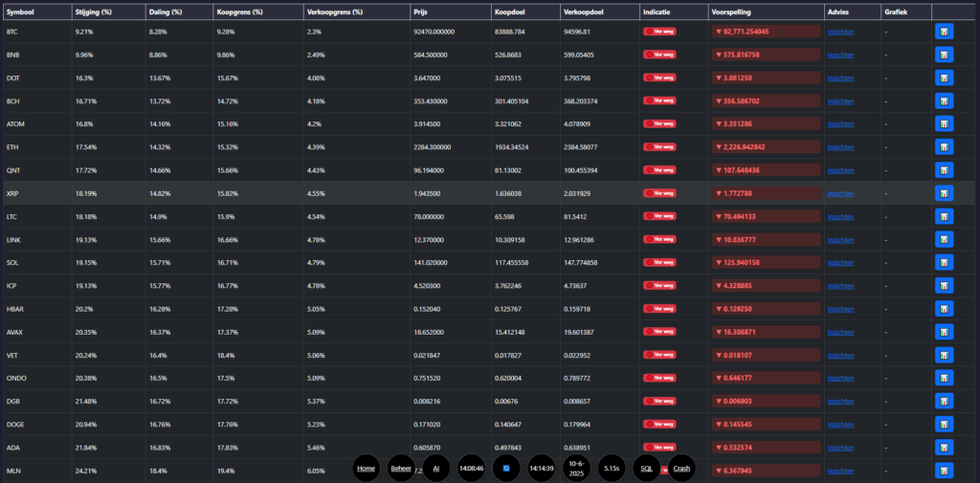Click the chart icon in the ETH row
Viewport: 980px width, 483px height.
[944, 147]
